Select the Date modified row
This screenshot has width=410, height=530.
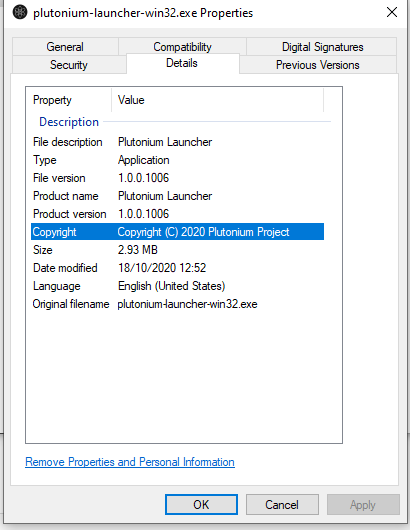tap(177, 268)
